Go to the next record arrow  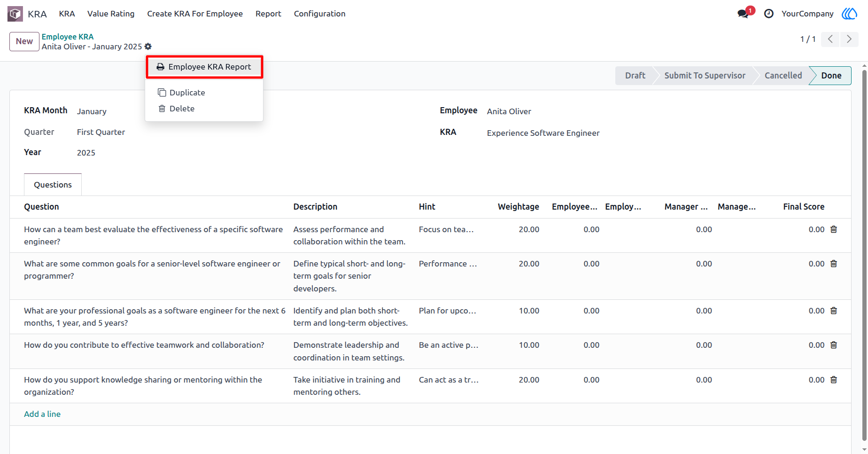click(x=849, y=39)
